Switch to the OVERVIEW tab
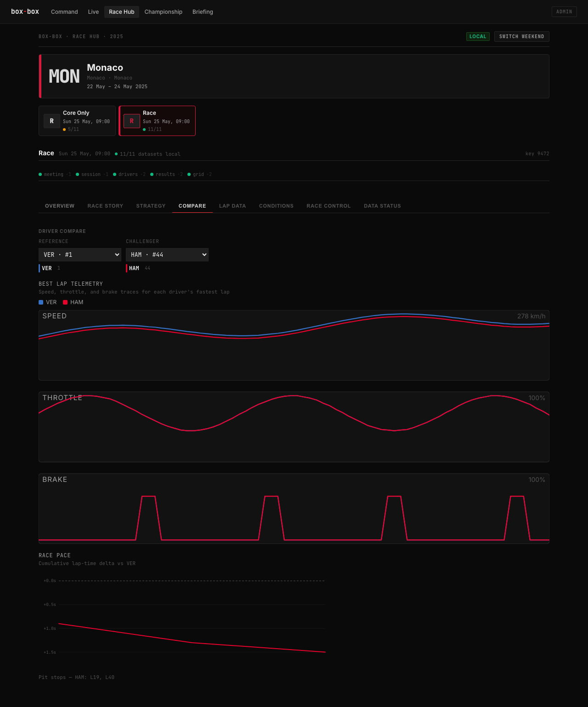 [x=60, y=206]
